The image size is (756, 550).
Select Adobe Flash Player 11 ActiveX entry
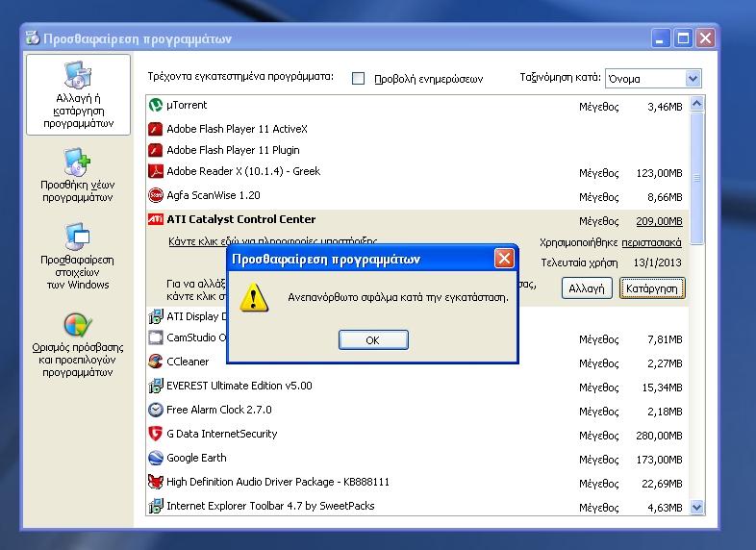(237, 129)
